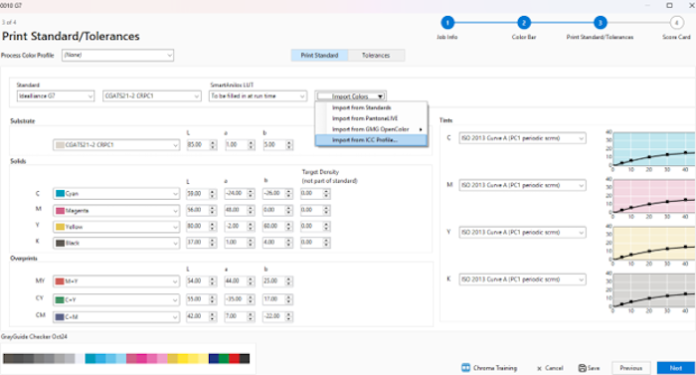Screen dimensions: 696x375
Task: Adjust Magenta Target Density spinner
Action: 326,210
